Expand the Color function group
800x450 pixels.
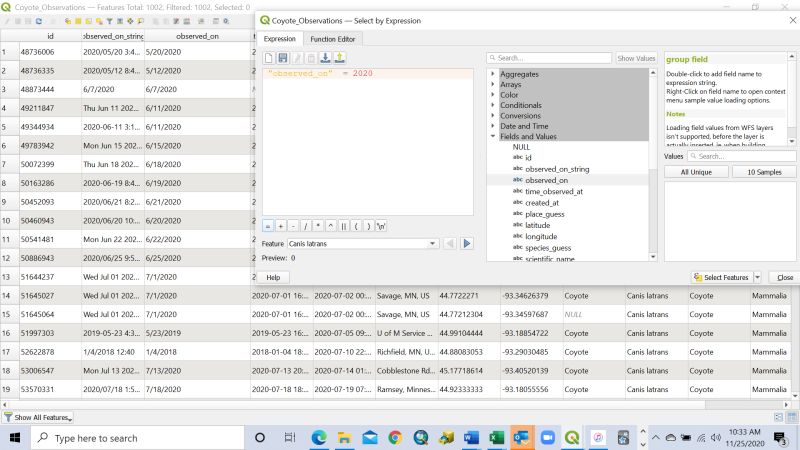[493, 95]
